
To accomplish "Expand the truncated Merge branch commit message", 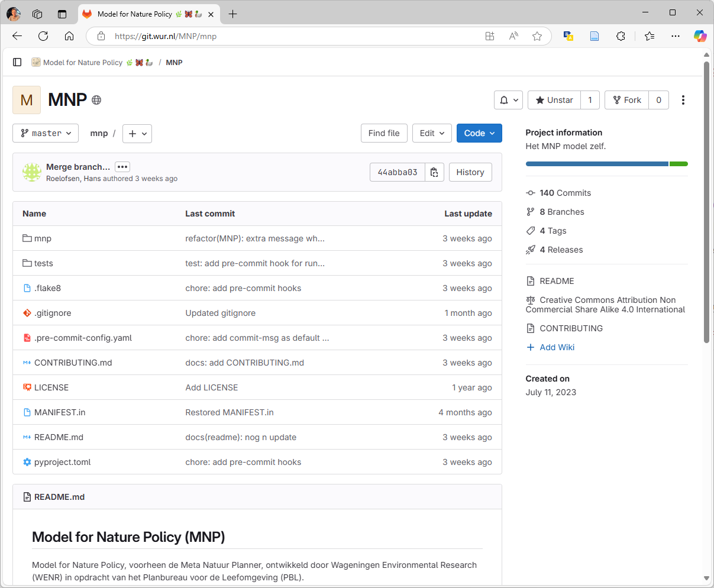I will tap(122, 167).
